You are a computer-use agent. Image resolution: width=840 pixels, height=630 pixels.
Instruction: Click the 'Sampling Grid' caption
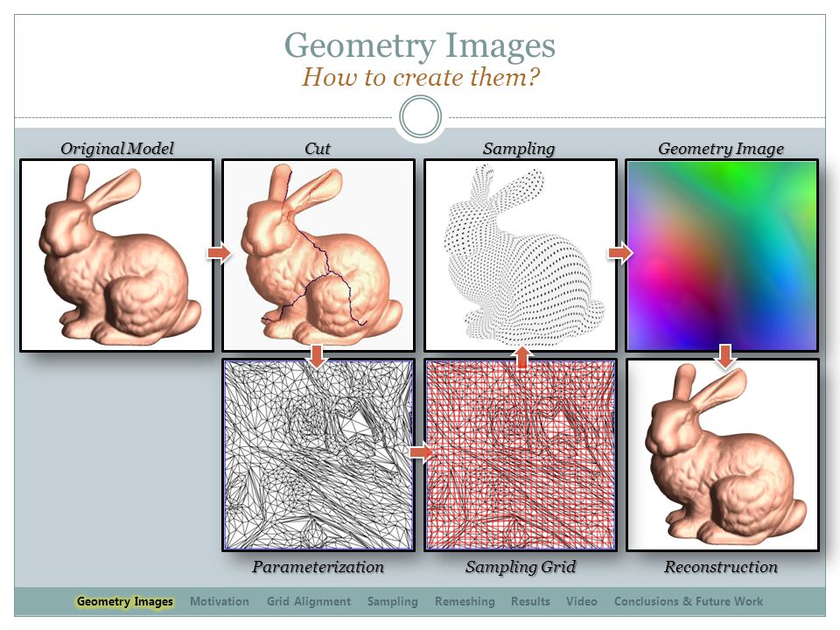coord(521,567)
